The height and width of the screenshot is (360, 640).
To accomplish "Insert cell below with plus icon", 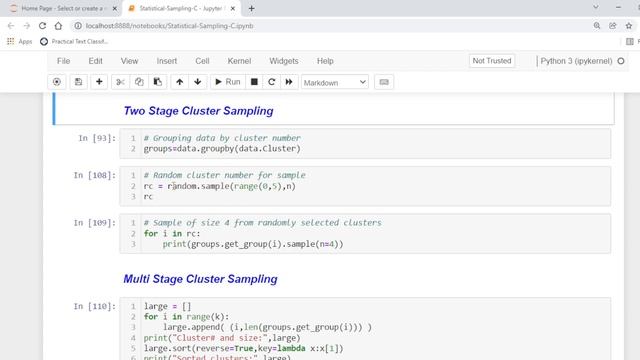I will 99,82.
